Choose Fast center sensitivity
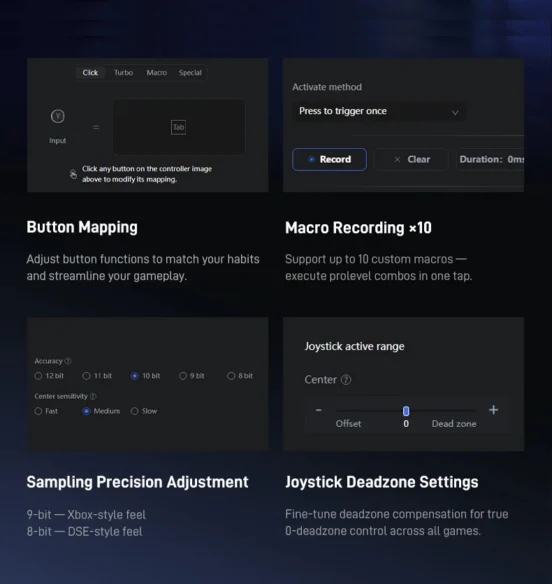Screen dimensions: 552x584 46,411
